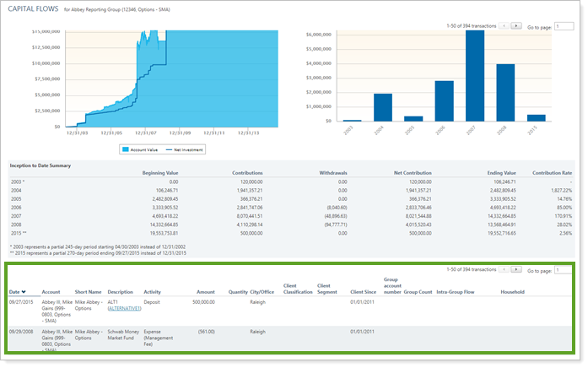Select the 2008 bar in contributions chart
Screen dimensions: 588x368
[x=504, y=93]
